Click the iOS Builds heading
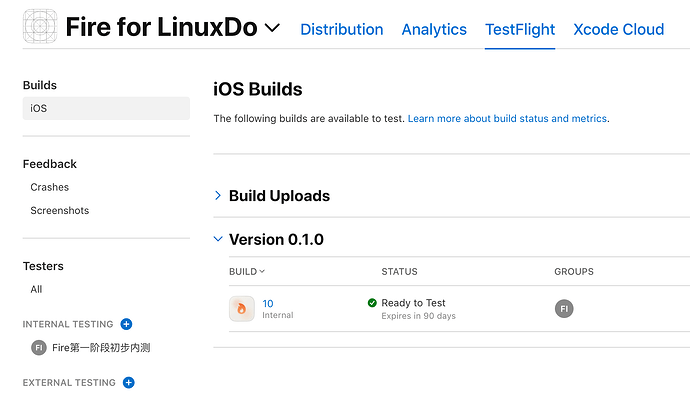 tap(258, 89)
